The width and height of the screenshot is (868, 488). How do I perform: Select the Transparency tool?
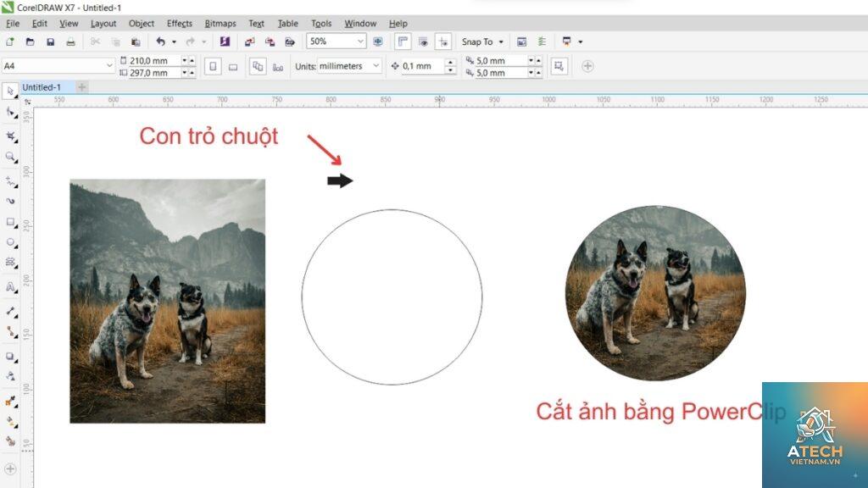pyautogui.click(x=10, y=376)
